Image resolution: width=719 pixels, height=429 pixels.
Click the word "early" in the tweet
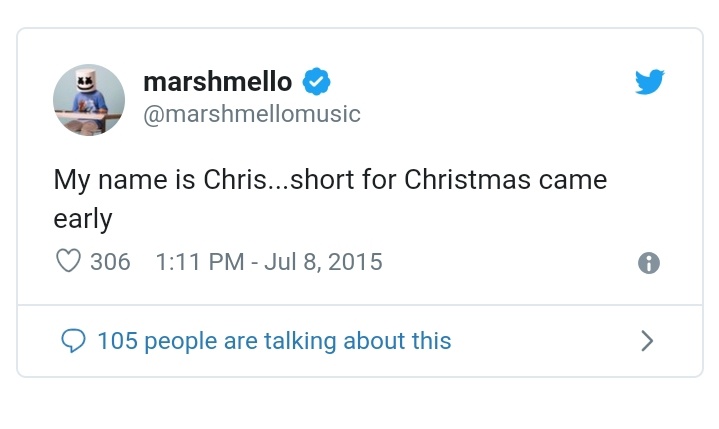click(x=83, y=219)
